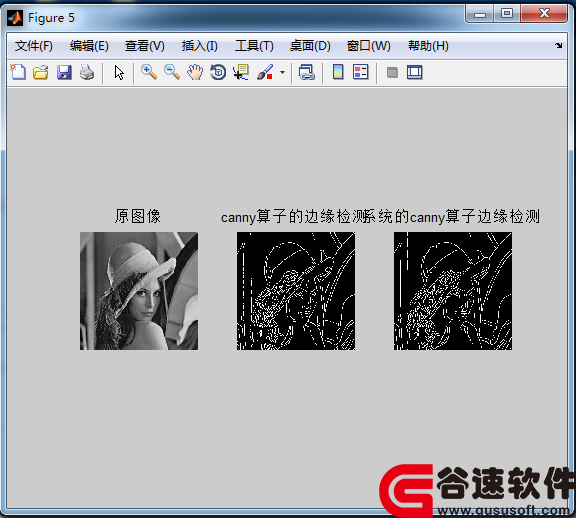
Task: Open the 查看(V) menu
Action: 145,46
